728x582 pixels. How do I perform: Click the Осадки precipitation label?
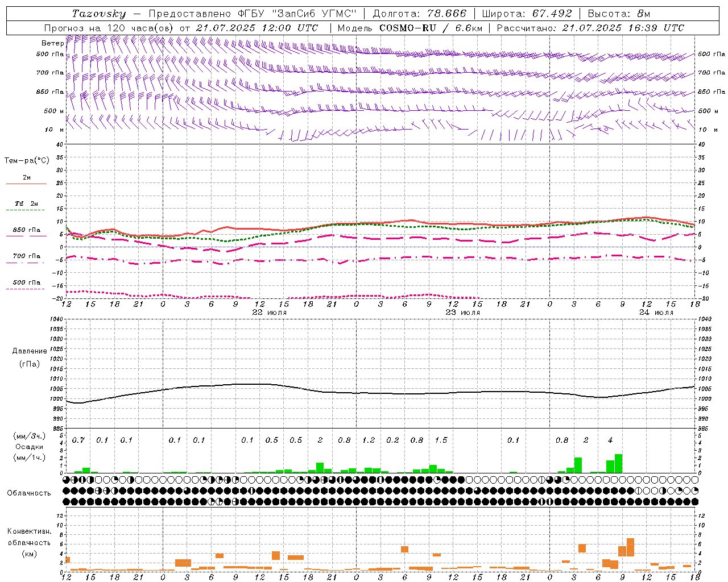[x=30, y=447]
